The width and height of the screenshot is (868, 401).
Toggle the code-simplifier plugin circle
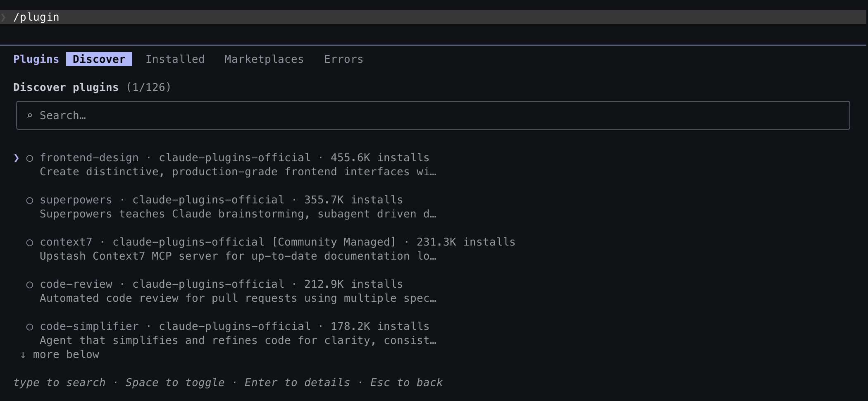(x=30, y=327)
